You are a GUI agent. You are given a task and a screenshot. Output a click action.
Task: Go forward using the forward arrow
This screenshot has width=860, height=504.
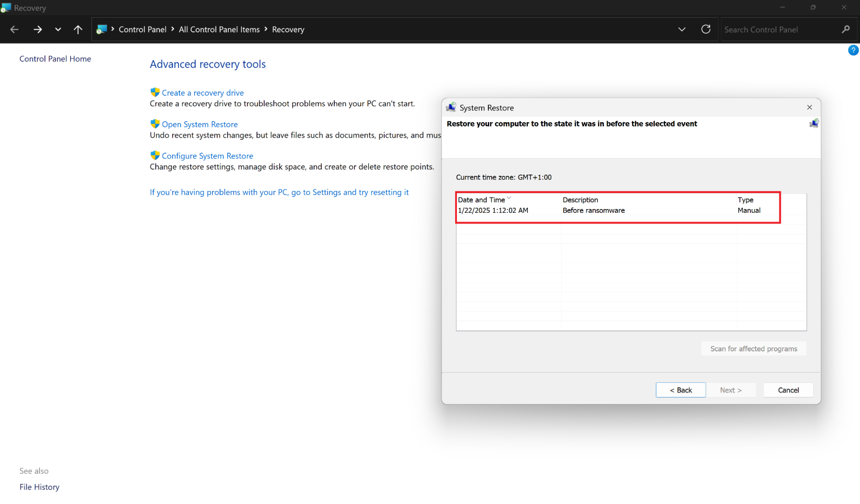click(x=38, y=29)
